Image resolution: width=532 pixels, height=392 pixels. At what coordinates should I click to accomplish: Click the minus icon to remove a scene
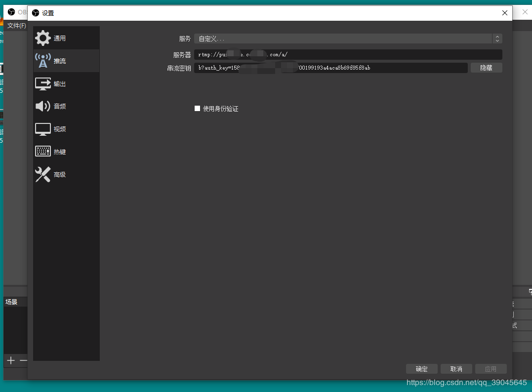click(23, 360)
